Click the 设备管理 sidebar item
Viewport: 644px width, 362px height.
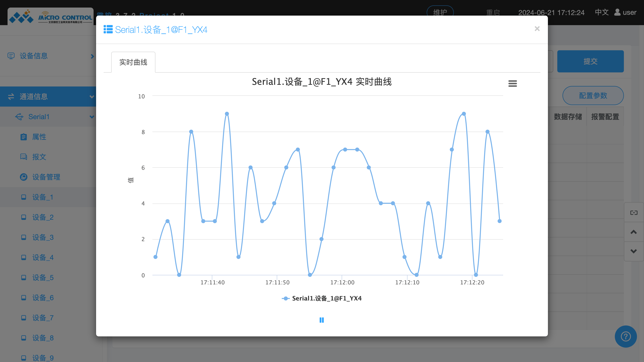click(46, 177)
